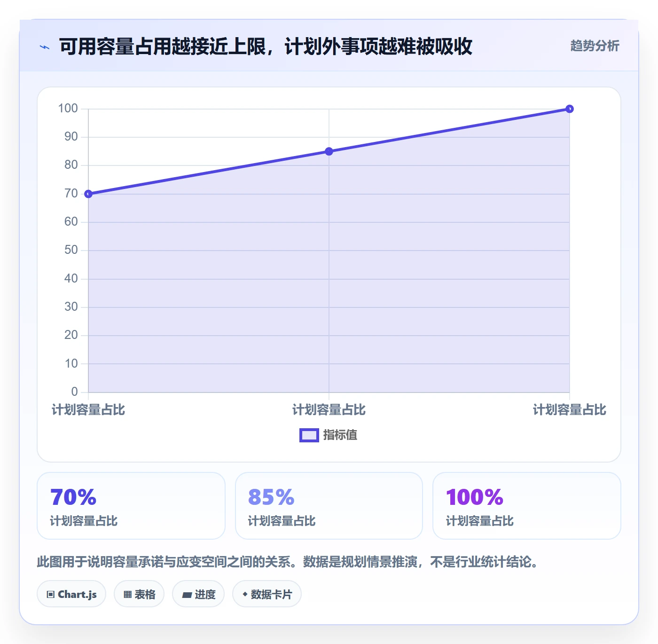658x644 pixels.
Task: Click the y-axis label 50
Action: click(71, 250)
